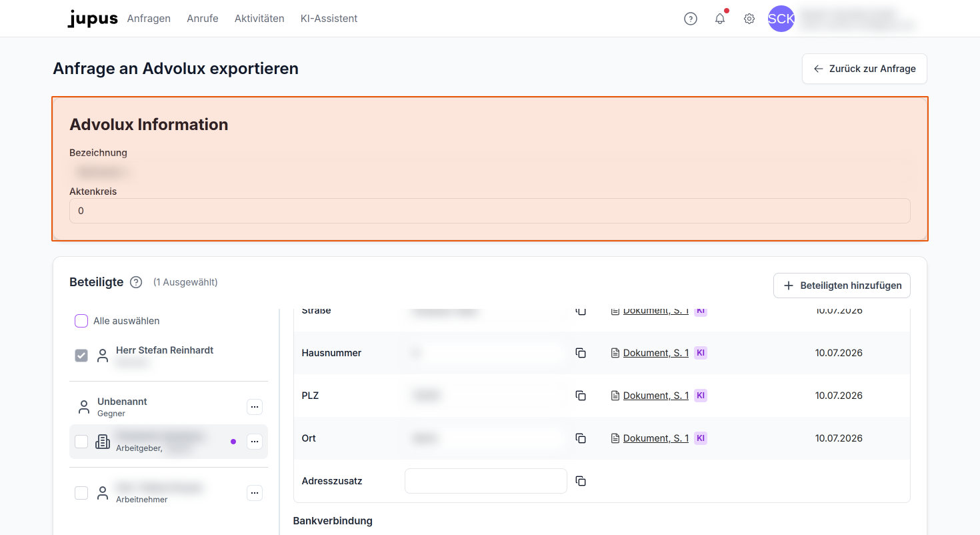Image resolution: width=980 pixels, height=535 pixels.
Task: Select the Arbeitgeber participant checkbox
Action: 81,442
